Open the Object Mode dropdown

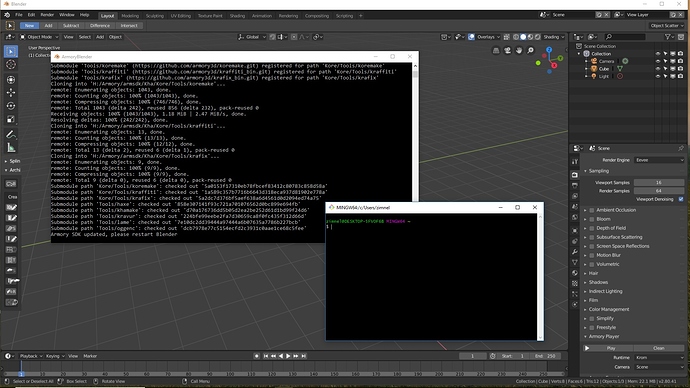(39, 37)
